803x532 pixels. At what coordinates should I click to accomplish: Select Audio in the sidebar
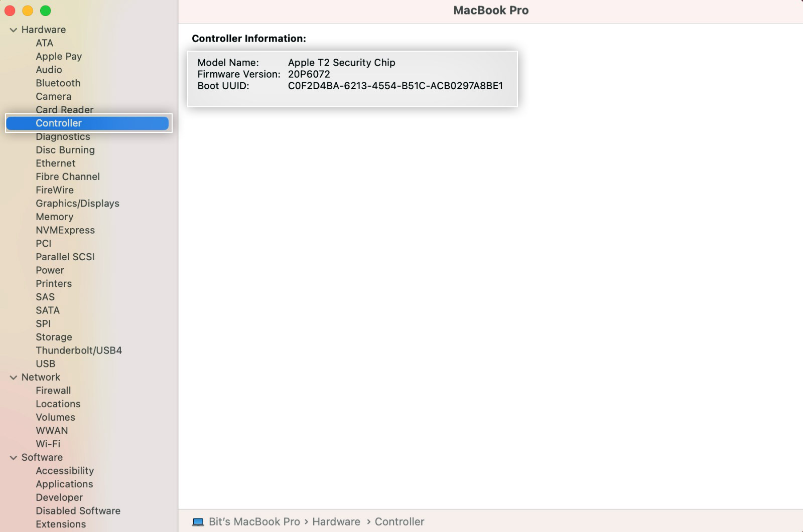tap(49, 70)
